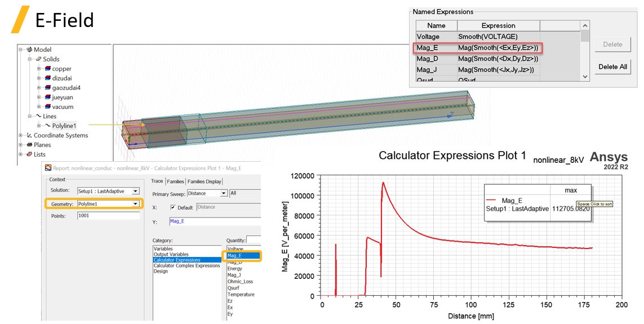The image size is (644, 324).
Task: Open the Primary Sweep Distance dropdown
Action: (x=224, y=193)
